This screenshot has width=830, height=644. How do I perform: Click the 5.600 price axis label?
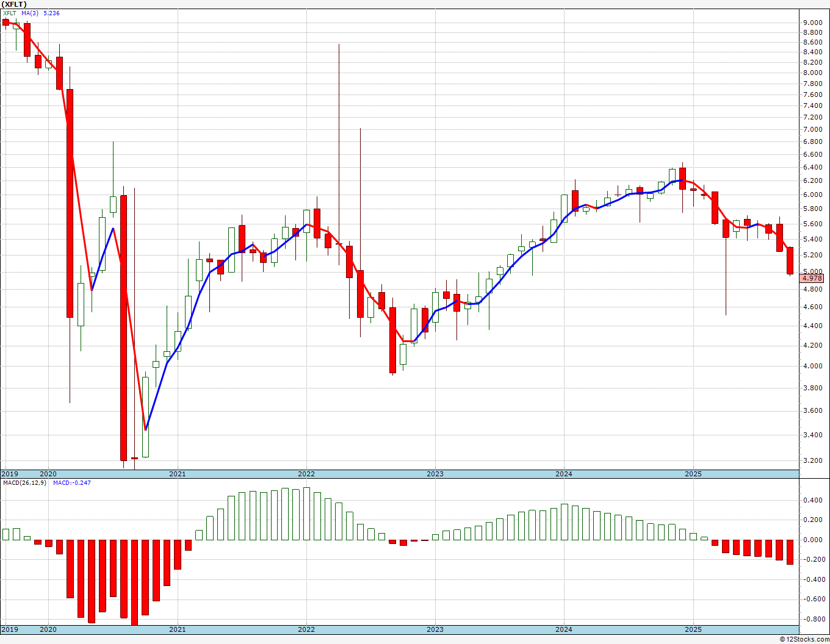812,224
